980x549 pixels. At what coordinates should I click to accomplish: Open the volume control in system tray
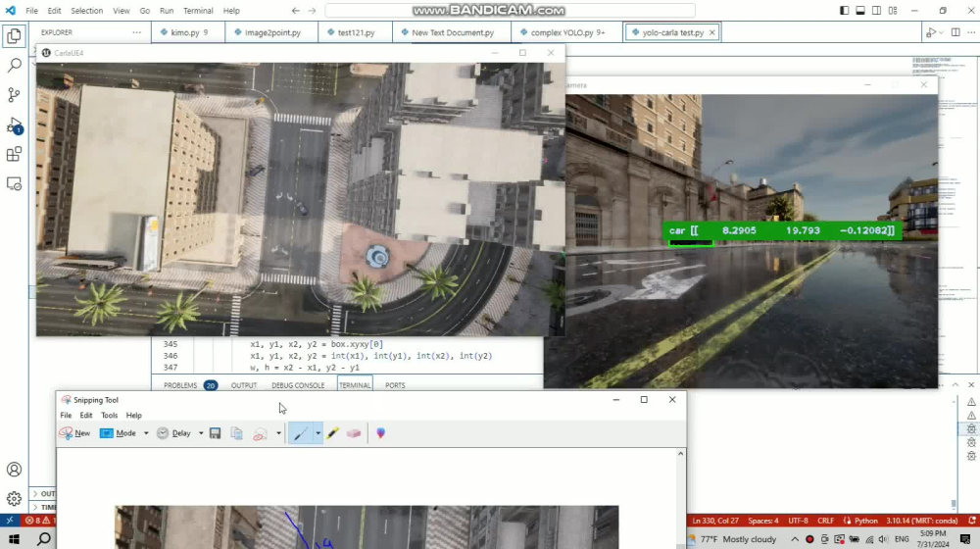(x=883, y=539)
